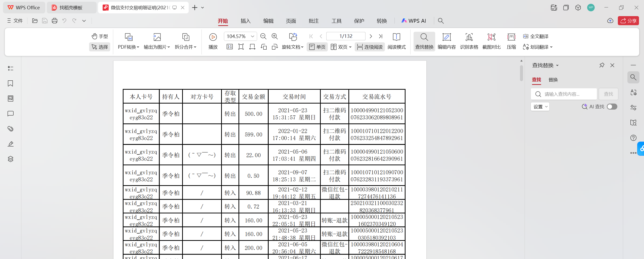
Task: Click the zoom out magnifier icon
Action: [x=263, y=36]
